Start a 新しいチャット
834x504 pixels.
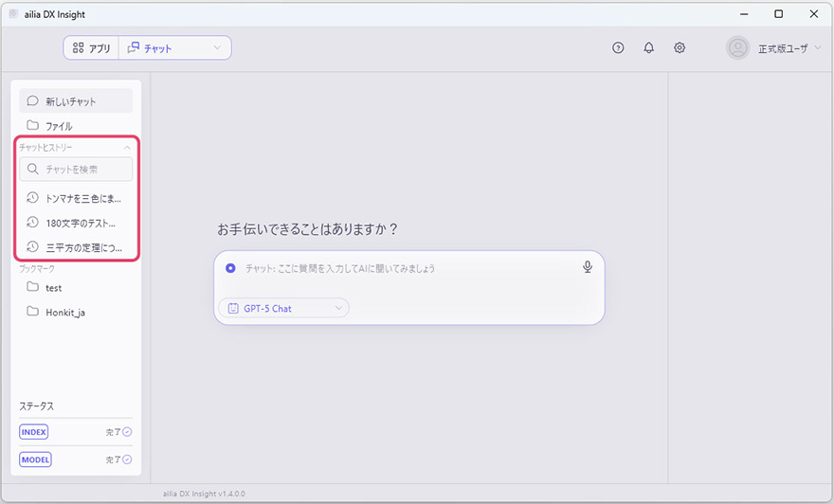click(70, 101)
